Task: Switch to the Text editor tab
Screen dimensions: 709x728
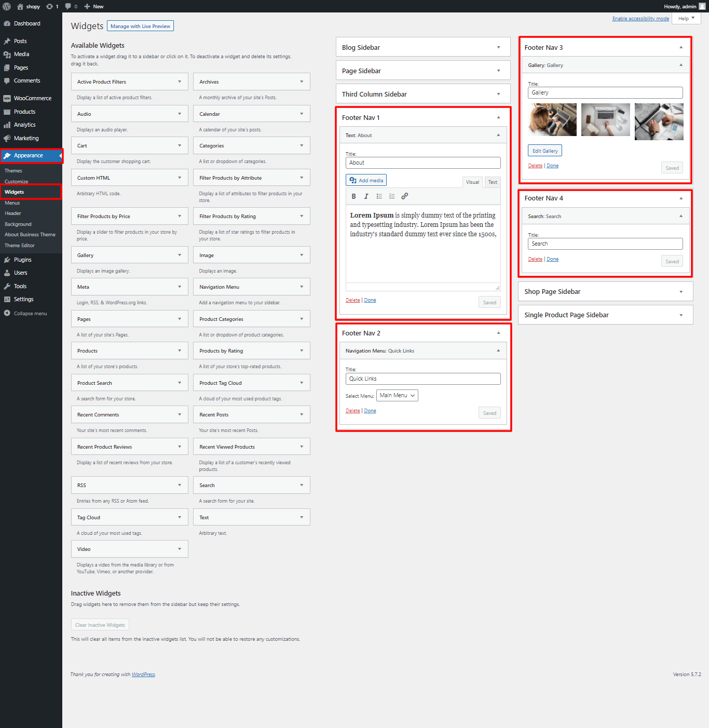Action: coord(493,182)
